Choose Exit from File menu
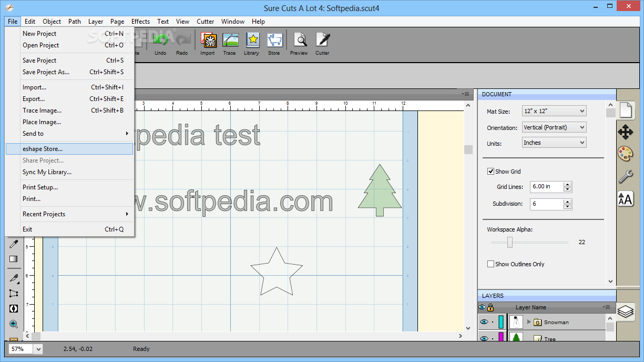644x362 pixels. pyautogui.click(x=70, y=229)
